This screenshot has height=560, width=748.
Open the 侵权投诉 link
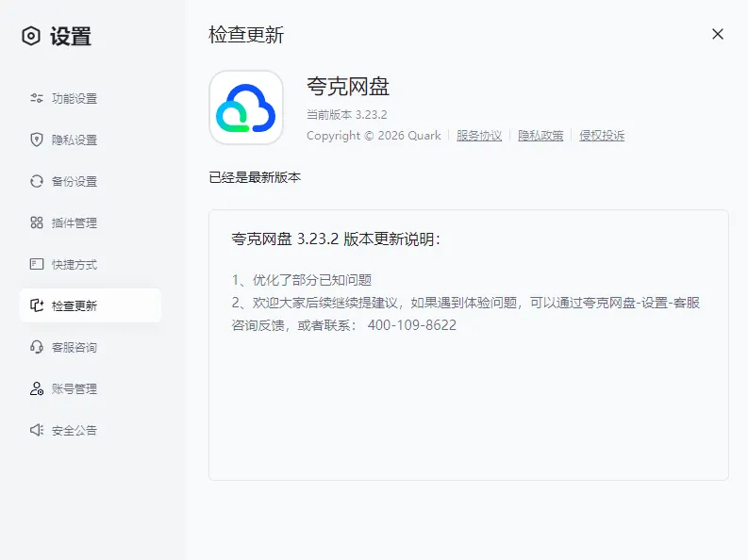tap(602, 136)
